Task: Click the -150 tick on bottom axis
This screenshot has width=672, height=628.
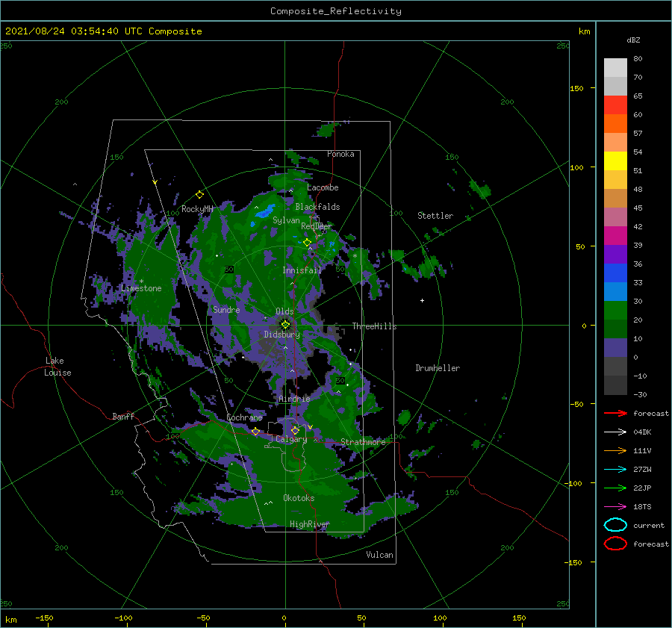Action: click(44, 618)
